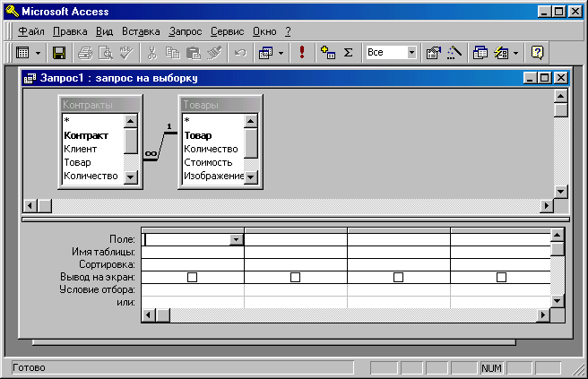Tick the first column's Вывод на экран checkbox
The image size is (588, 379).
pos(192,277)
